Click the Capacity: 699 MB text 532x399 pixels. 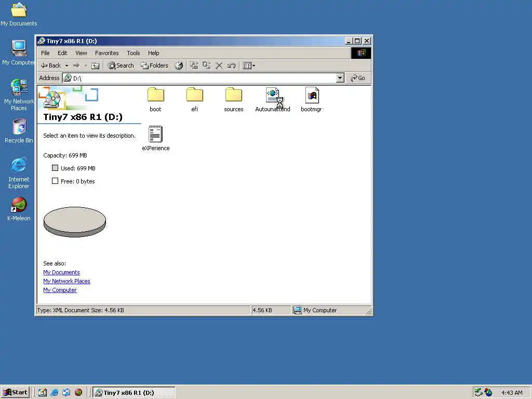tap(65, 155)
